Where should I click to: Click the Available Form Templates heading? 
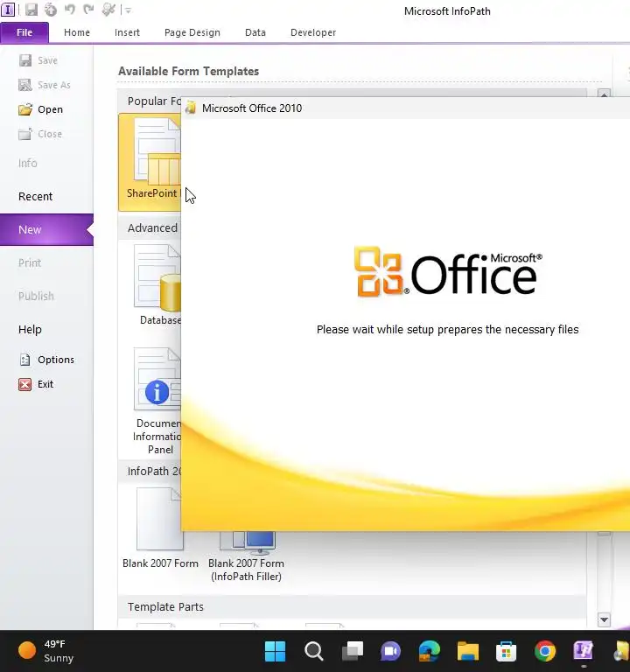tap(189, 71)
